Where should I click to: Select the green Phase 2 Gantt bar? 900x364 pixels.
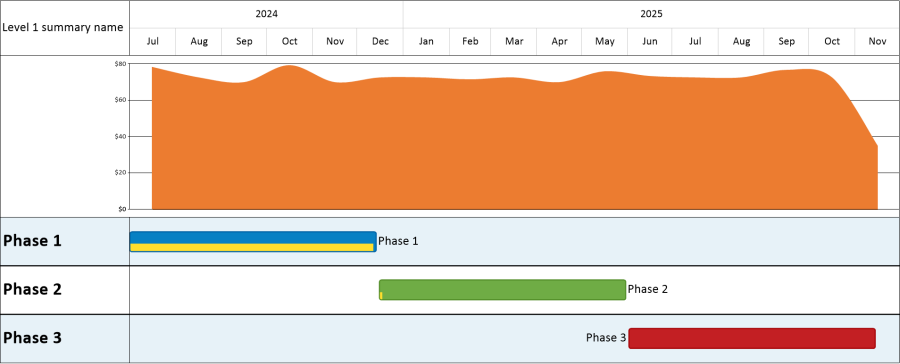click(502, 289)
